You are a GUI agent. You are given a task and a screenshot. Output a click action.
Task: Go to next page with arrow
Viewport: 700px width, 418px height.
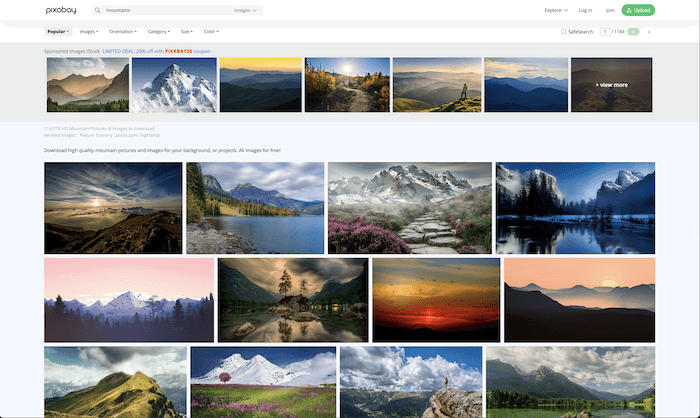(x=649, y=32)
